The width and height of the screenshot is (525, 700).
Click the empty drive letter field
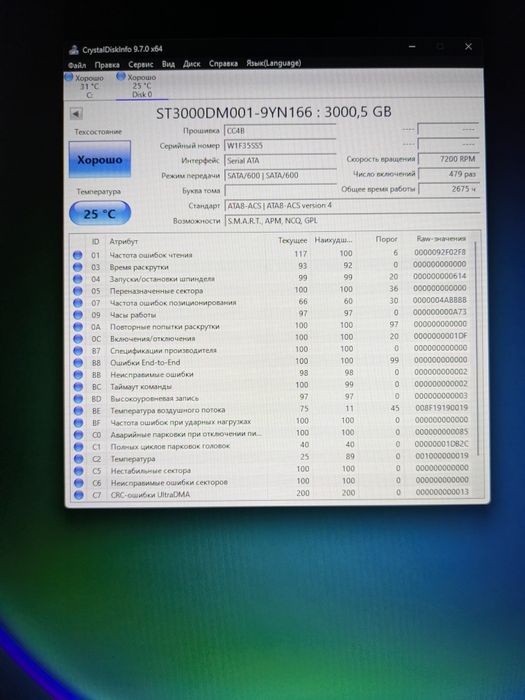click(x=280, y=191)
